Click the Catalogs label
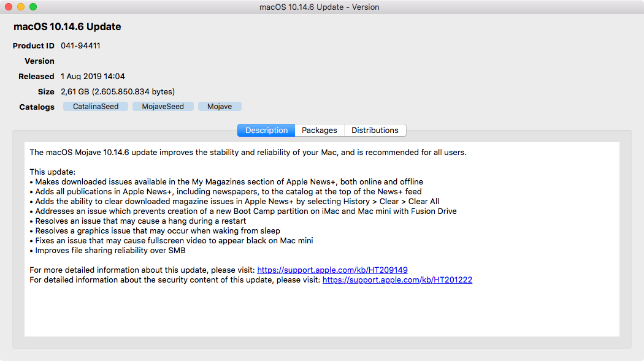 tap(37, 107)
